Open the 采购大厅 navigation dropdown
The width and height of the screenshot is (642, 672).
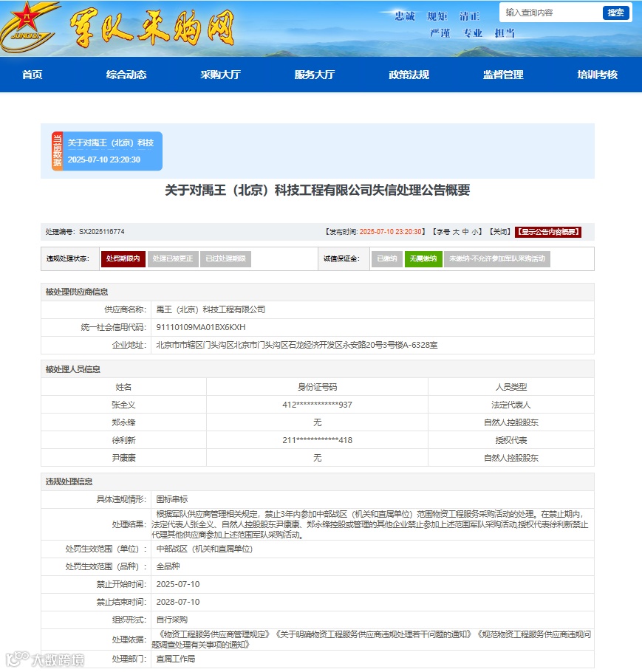pyautogui.click(x=219, y=74)
